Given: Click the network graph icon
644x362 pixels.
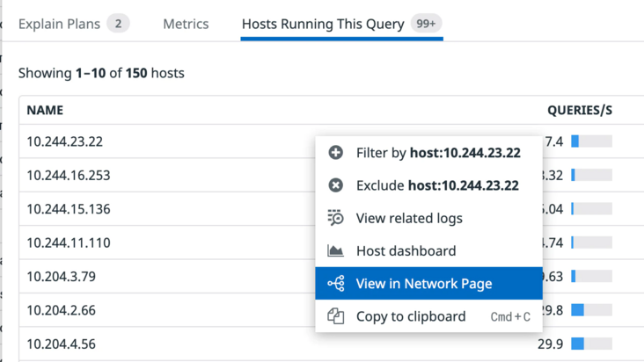Looking at the screenshot, I should point(335,283).
